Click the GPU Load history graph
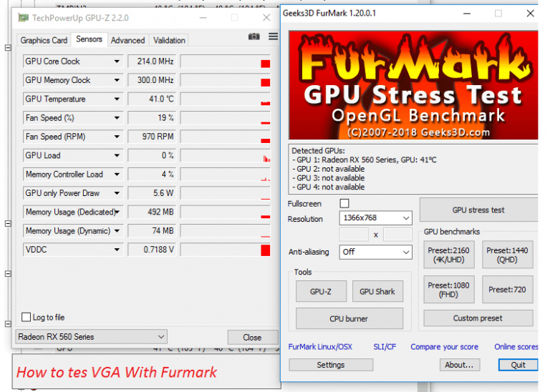The width and height of the screenshot is (550, 392). point(225,155)
